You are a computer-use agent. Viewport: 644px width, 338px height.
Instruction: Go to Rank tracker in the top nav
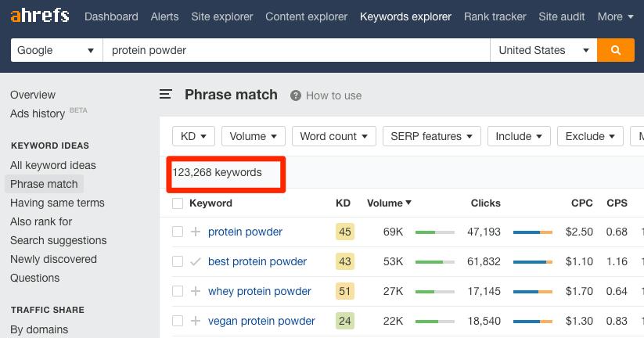495,16
